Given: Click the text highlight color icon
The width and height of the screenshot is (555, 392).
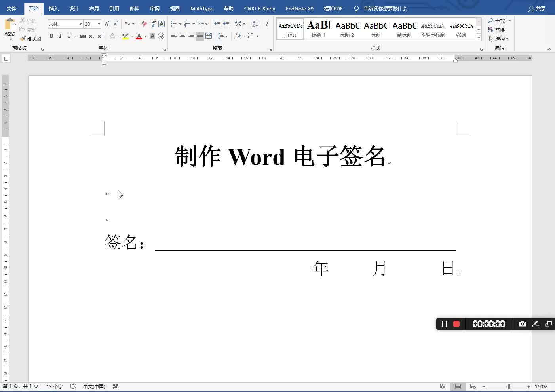Looking at the screenshot, I should point(125,36).
